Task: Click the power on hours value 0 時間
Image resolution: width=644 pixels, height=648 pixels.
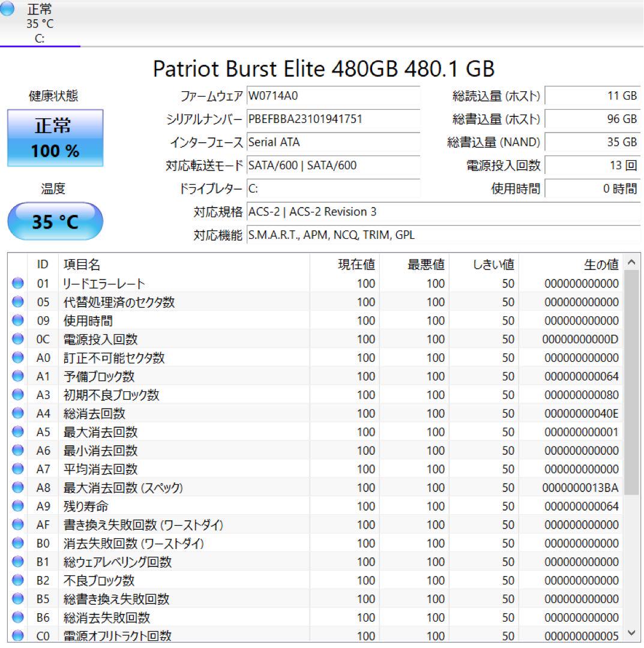Action: [x=593, y=189]
